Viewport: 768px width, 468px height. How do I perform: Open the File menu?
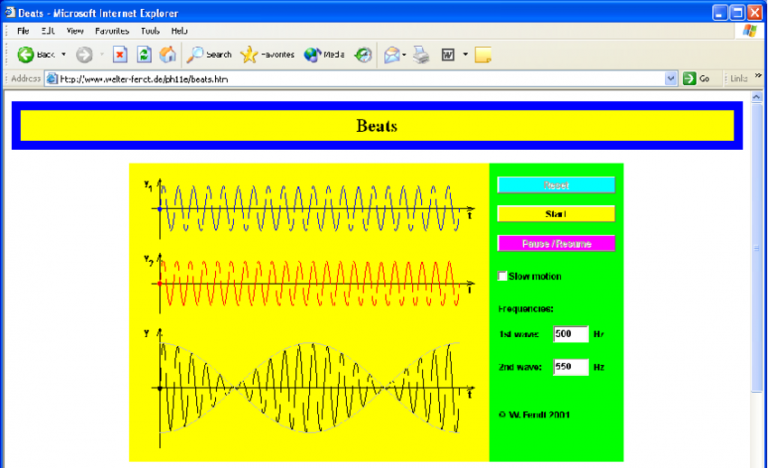pos(23,31)
